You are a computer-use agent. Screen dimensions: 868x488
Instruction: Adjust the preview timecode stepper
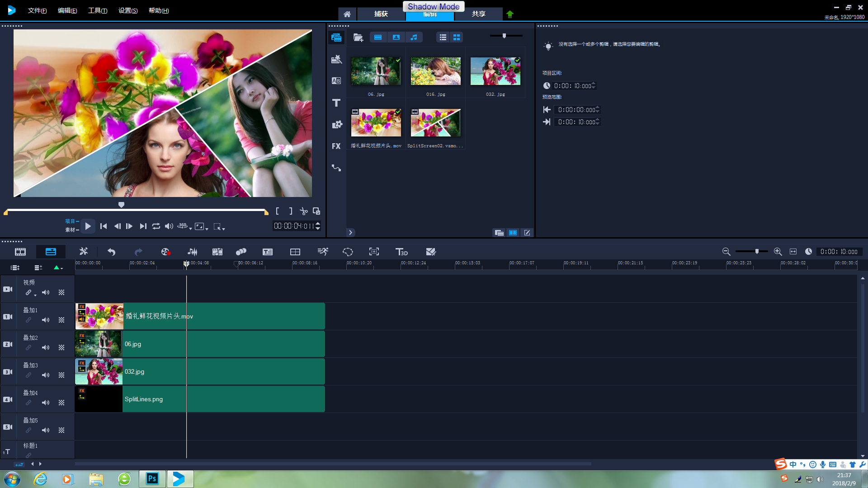[318, 226]
